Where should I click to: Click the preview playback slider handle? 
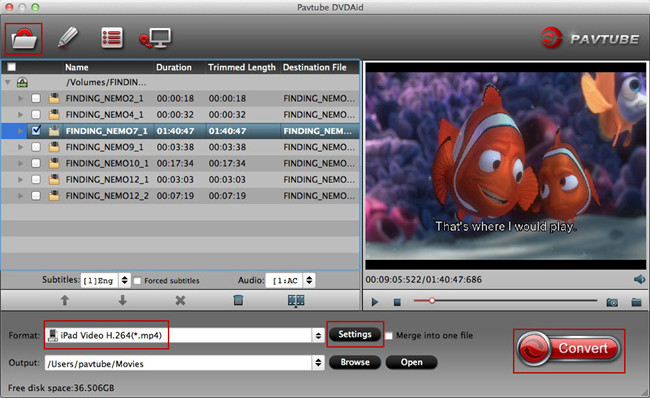(432, 301)
